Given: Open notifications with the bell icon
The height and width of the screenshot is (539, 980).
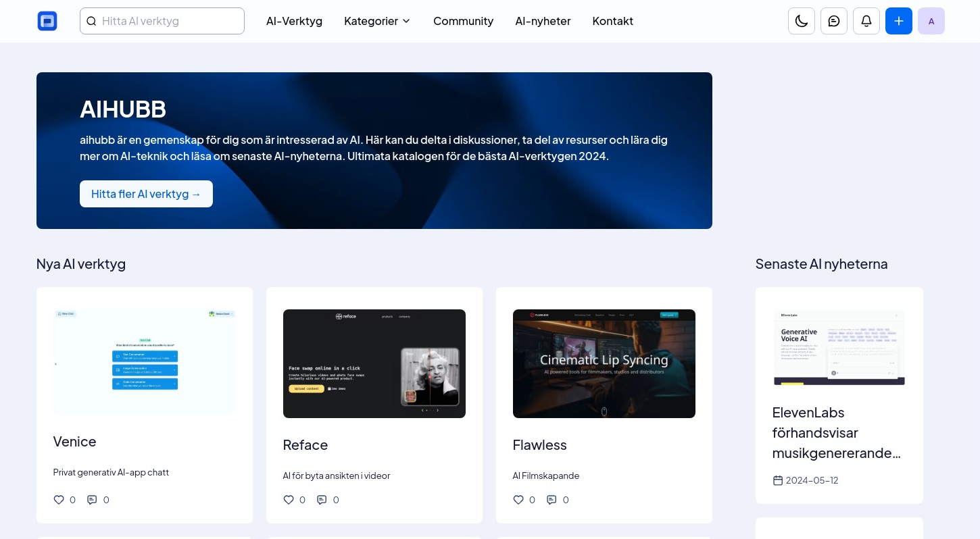Looking at the screenshot, I should pyautogui.click(x=866, y=21).
